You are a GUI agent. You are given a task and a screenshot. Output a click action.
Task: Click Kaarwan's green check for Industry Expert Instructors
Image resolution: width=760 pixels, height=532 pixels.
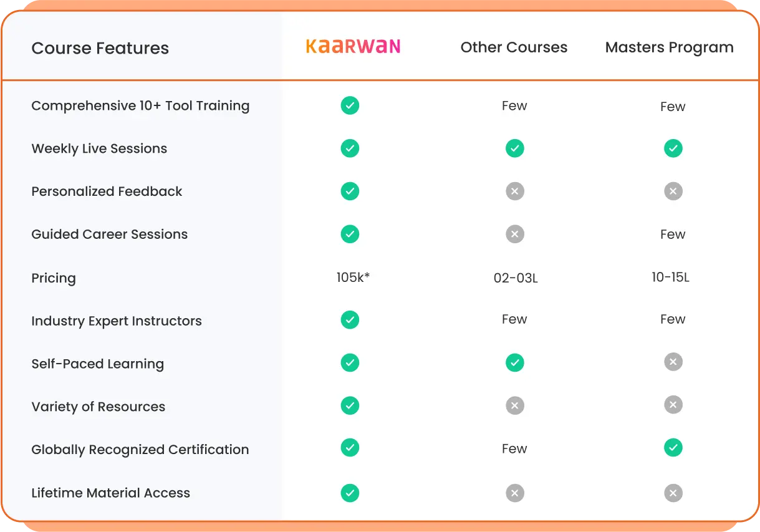(x=350, y=320)
